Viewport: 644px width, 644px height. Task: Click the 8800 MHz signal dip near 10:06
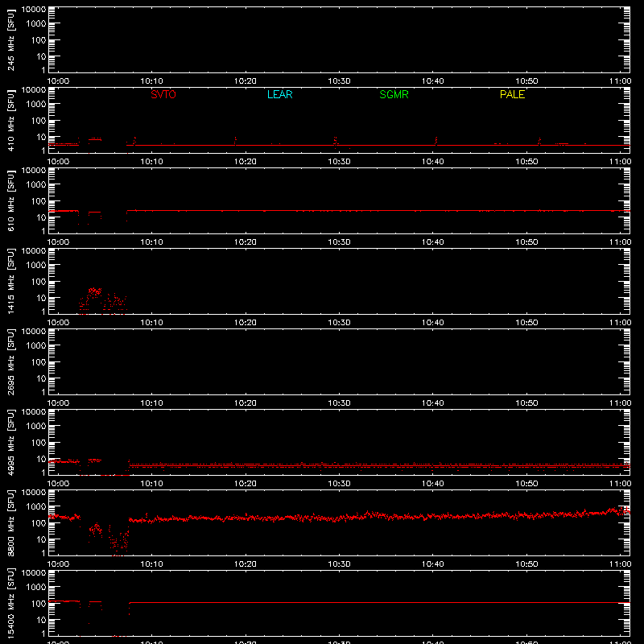coord(118,542)
